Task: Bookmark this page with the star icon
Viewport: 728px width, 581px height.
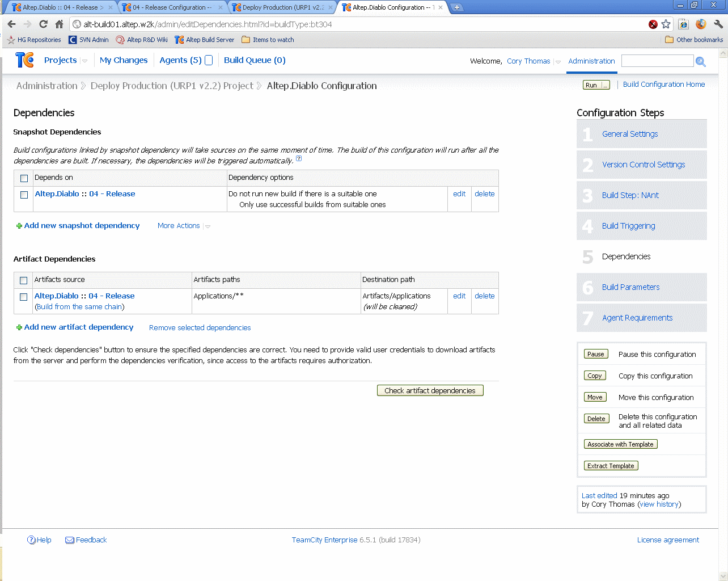Action: click(666, 24)
